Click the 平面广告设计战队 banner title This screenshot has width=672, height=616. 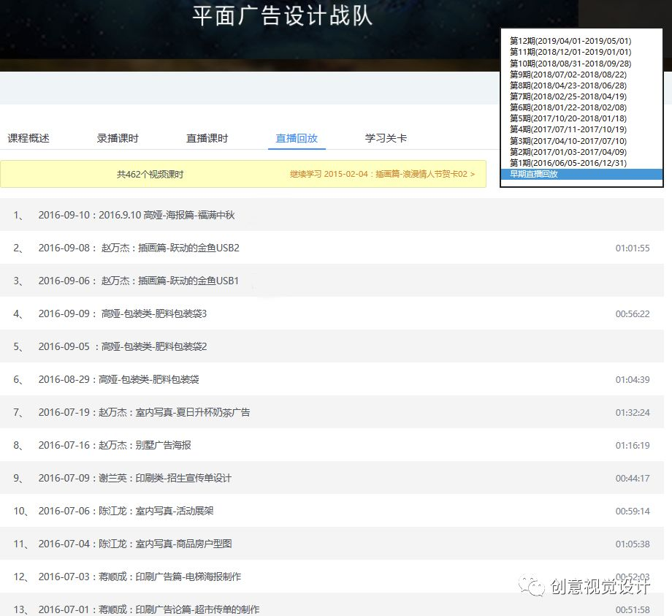[x=282, y=16]
